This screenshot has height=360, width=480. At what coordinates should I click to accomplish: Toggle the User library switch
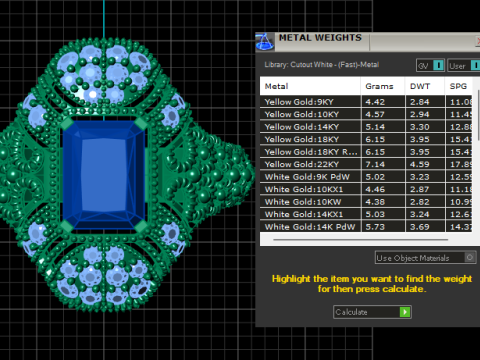(464, 65)
